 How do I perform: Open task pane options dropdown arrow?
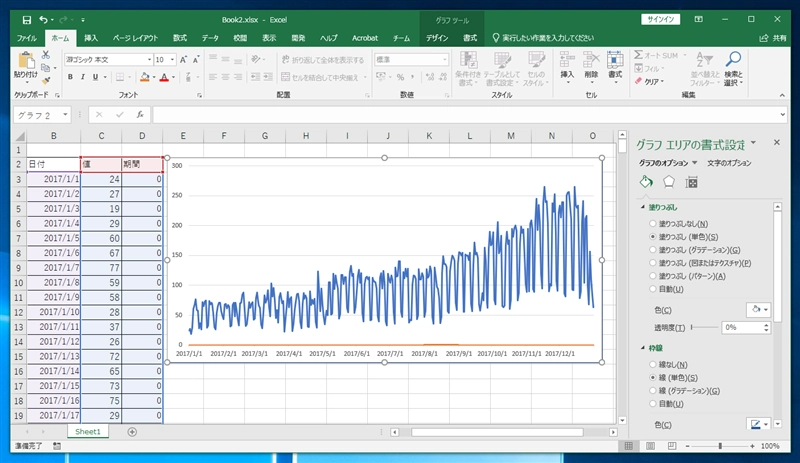click(754, 143)
